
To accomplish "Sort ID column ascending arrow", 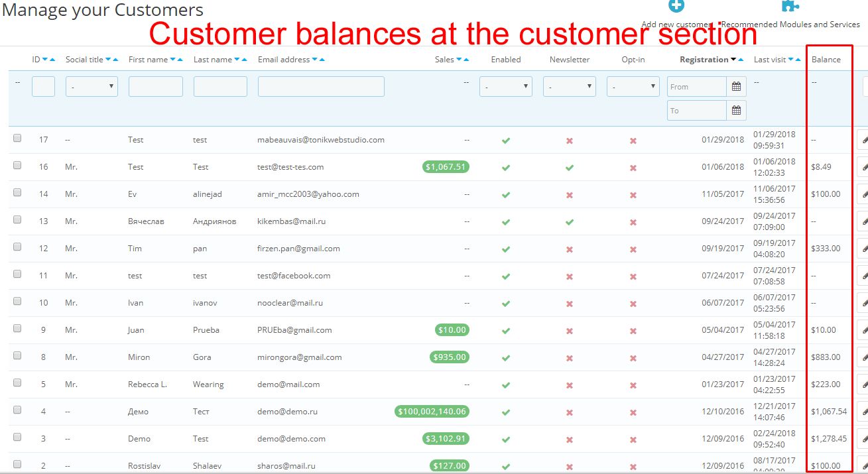I will point(53,60).
